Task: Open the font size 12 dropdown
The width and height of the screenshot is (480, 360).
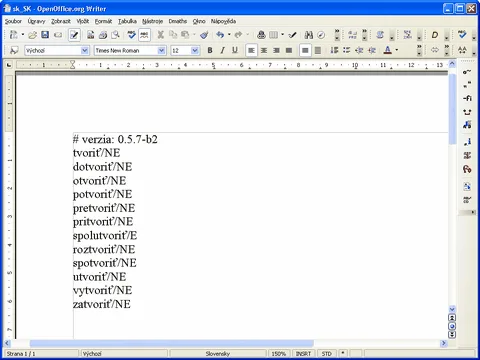Action: (x=195, y=50)
